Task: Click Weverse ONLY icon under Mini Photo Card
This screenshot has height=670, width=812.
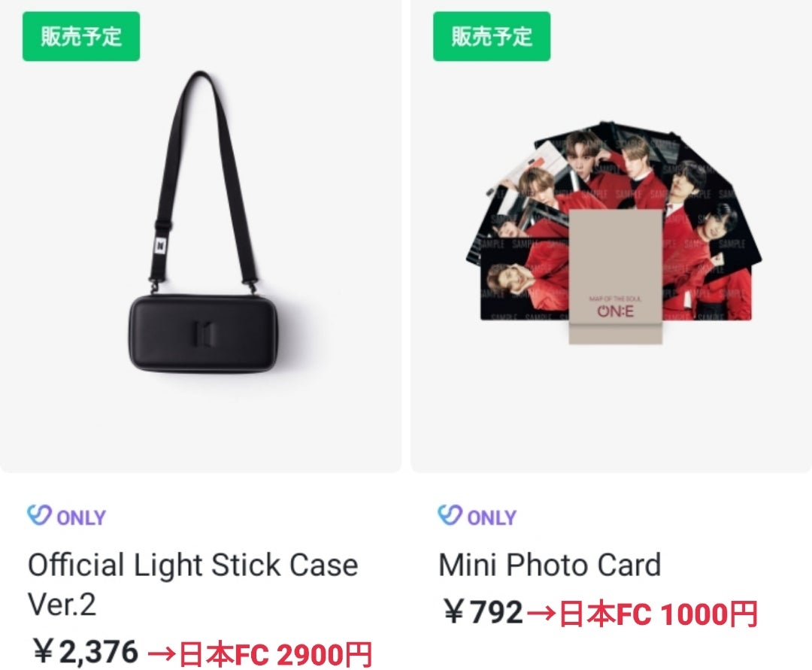Action: point(450,515)
